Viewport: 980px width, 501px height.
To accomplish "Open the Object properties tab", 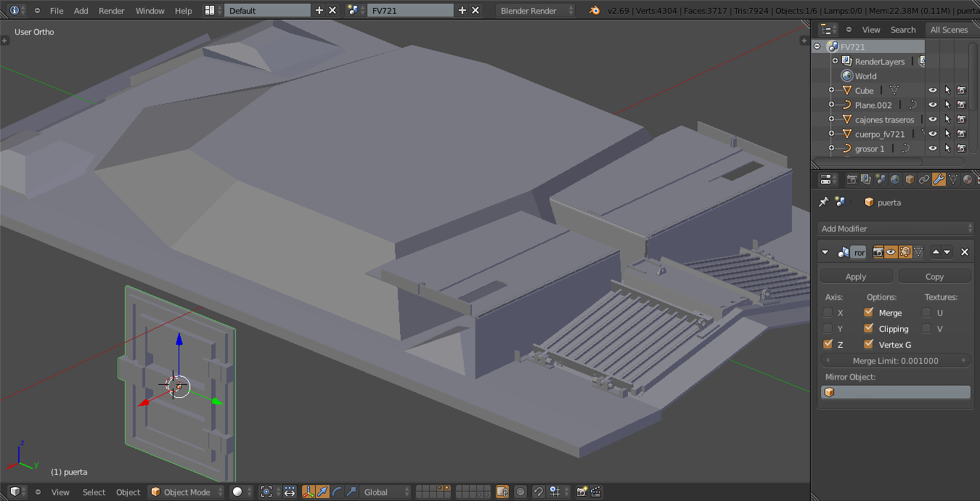I will point(910,179).
